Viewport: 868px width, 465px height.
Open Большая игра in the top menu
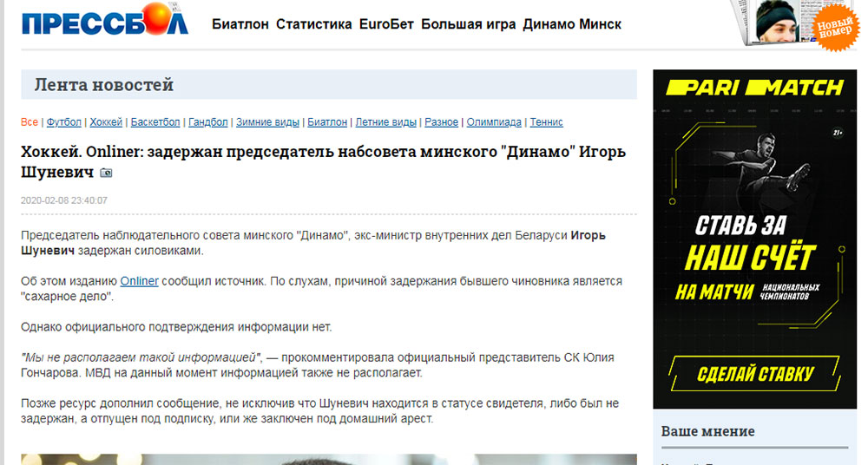point(468,24)
